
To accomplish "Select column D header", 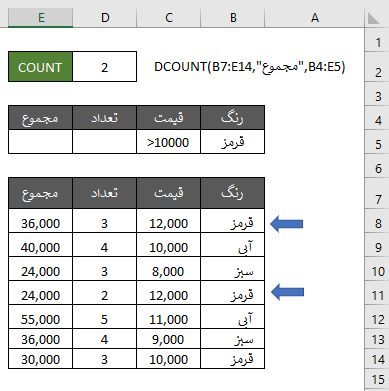I will click(105, 18).
